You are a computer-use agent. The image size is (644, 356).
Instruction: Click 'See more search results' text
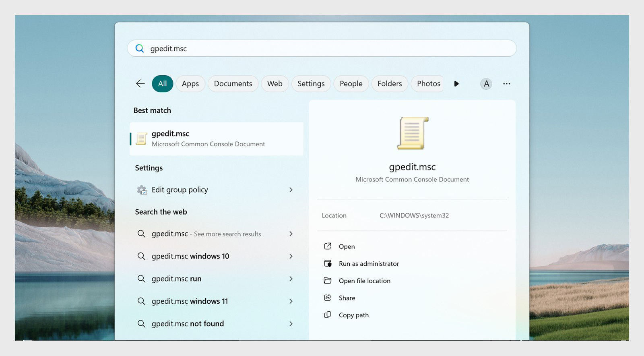(227, 234)
